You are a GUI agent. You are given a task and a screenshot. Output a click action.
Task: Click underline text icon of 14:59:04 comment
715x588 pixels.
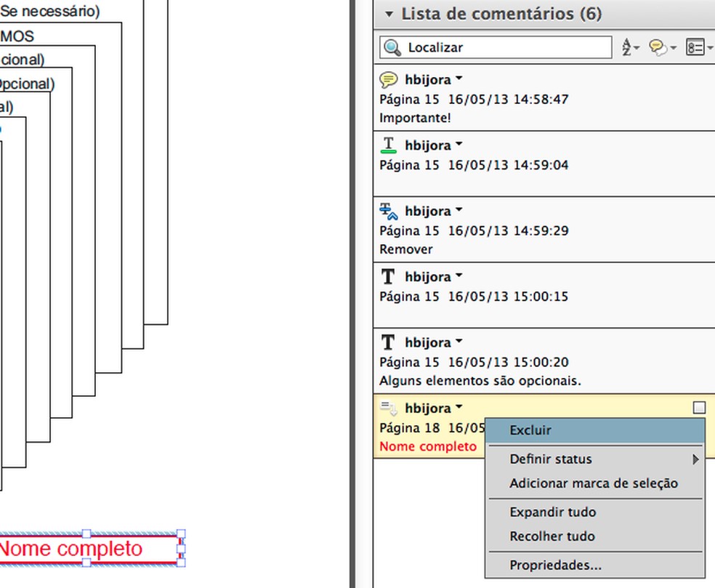(x=388, y=145)
